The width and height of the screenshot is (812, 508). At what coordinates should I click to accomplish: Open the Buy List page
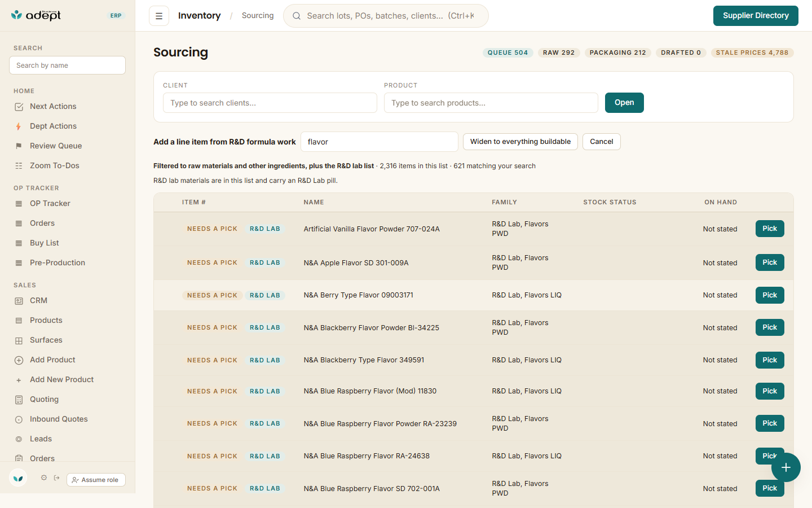pyautogui.click(x=44, y=243)
